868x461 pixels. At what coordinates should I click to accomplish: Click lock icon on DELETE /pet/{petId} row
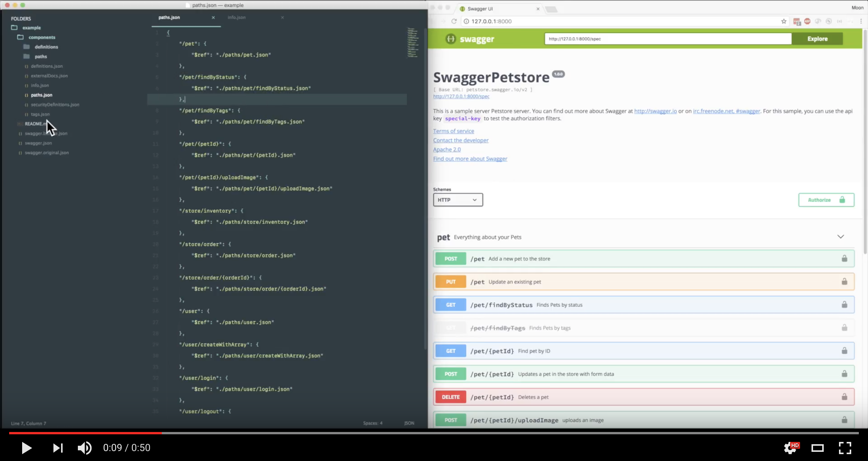pyautogui.click(x=844, y=397)
